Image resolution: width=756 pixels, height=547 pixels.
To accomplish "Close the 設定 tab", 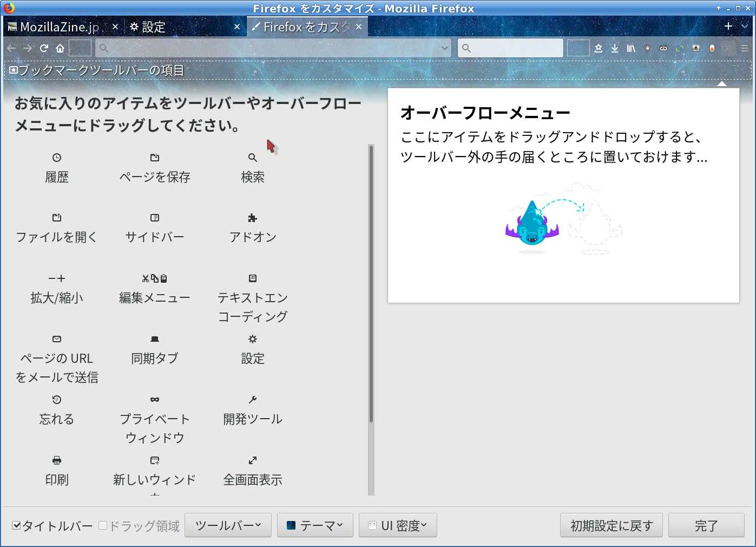I will (x=237, y=27).
